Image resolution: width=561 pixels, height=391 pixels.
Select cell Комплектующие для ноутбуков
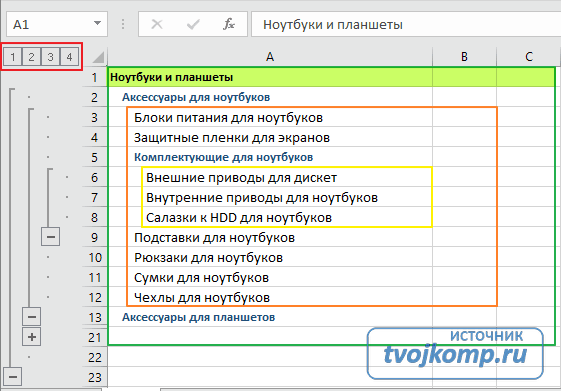270,157
